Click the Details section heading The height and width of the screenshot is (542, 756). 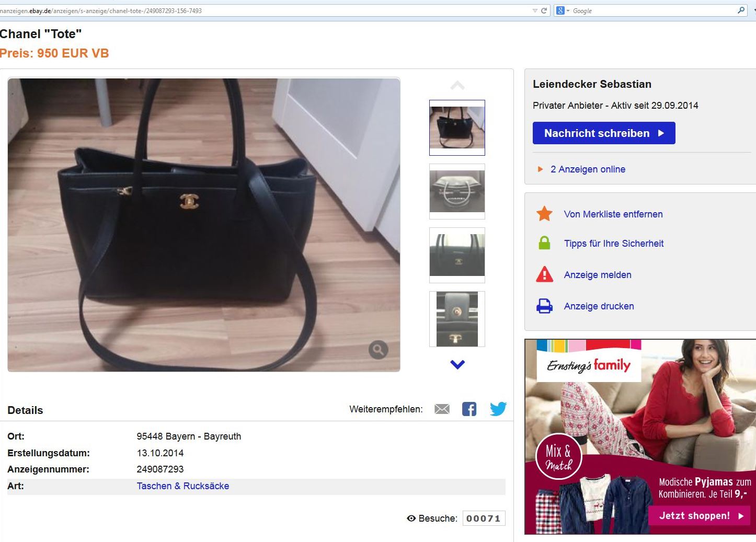point(25,410)
